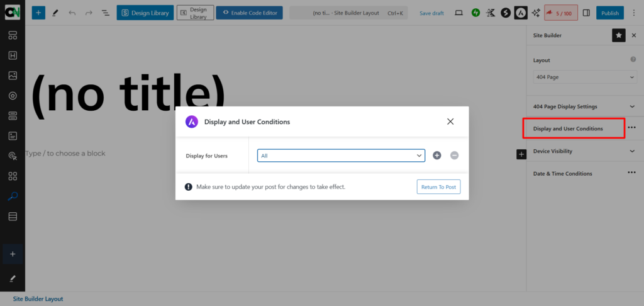Image resolution: width=644 pixels, height=306 pixels.
Task: Open the Layout dropdown showing 404 Page
Action: tap(585, 77)
